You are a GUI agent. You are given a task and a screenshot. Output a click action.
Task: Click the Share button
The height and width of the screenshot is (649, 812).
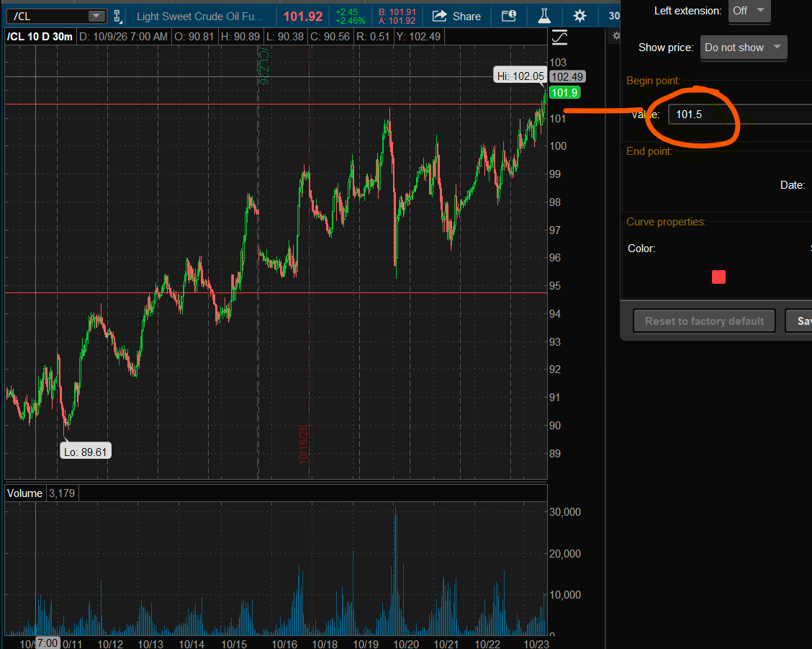click(x=456, y=17)
